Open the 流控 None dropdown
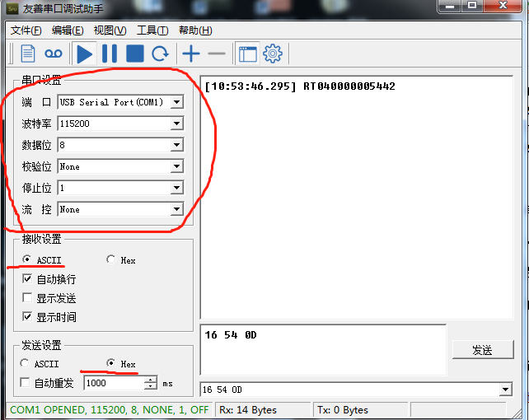The height and width of the screenshot is (420, 529). (176, 209)
